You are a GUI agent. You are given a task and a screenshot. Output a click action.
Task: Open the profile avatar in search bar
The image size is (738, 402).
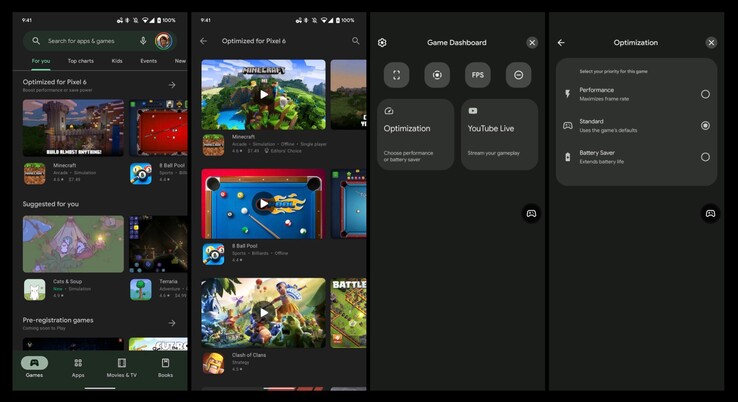pyautogui.click(x=163, y=41)
